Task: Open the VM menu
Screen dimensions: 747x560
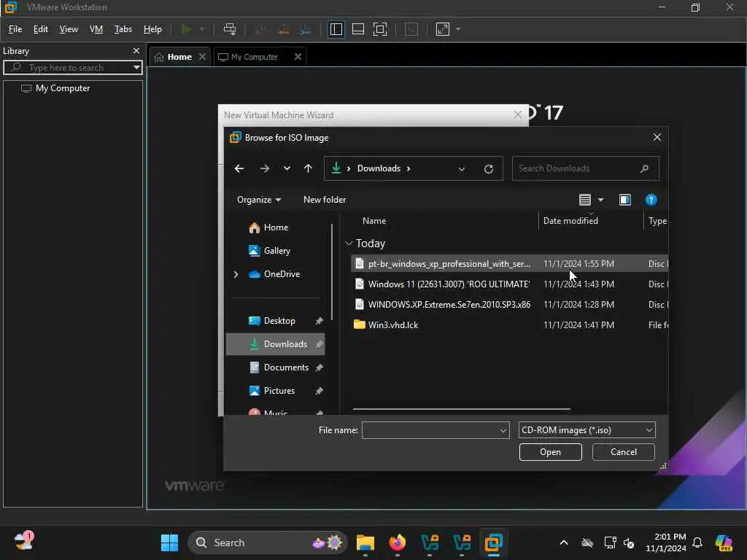Action: pos(96,29)
